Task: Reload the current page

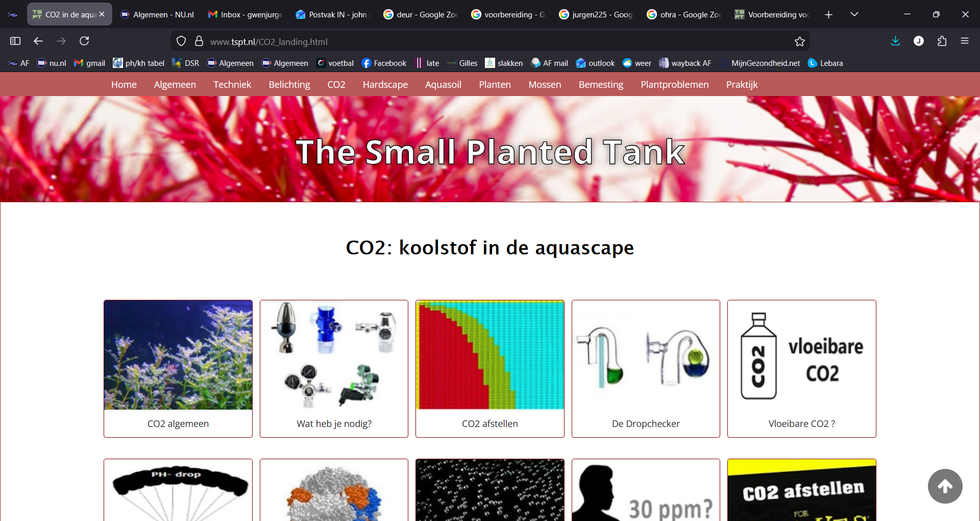Action: tap(84, 41)
